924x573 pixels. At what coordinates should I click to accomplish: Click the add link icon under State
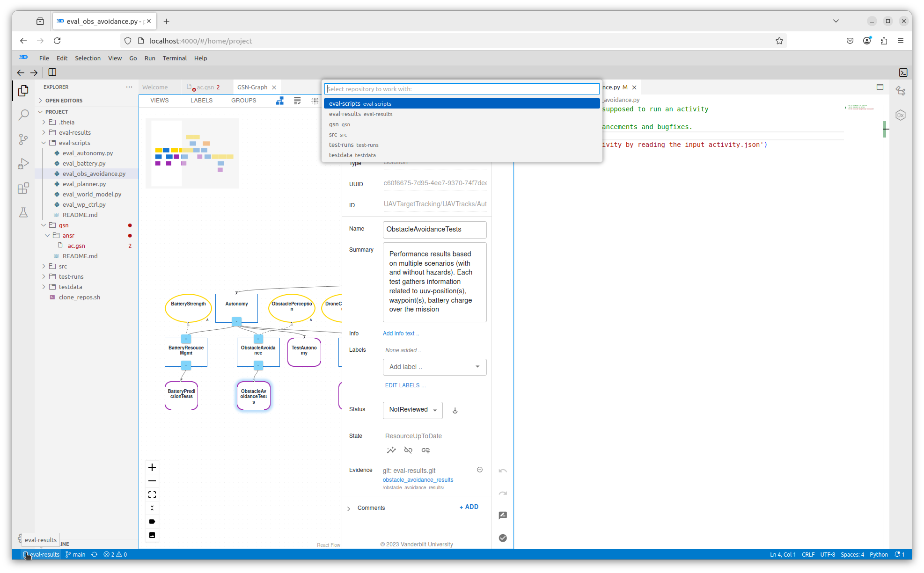[425, 450]
